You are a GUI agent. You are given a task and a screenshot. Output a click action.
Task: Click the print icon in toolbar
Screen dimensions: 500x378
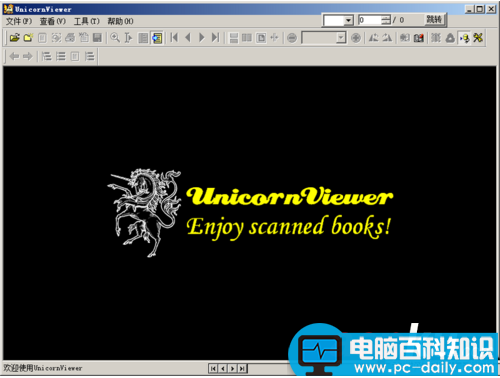(70, 38)
